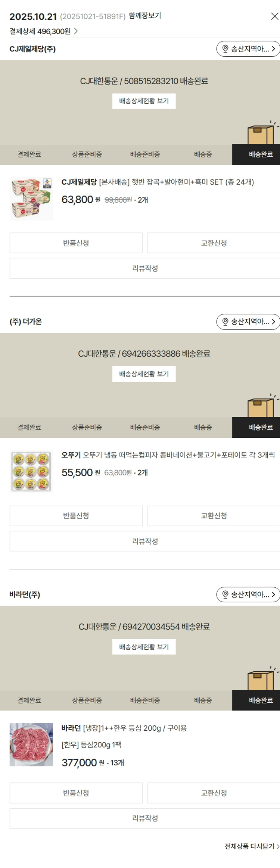
Task: Click the delivery box icon in CJ제일제당 section
Action: [x=261, y=134]
